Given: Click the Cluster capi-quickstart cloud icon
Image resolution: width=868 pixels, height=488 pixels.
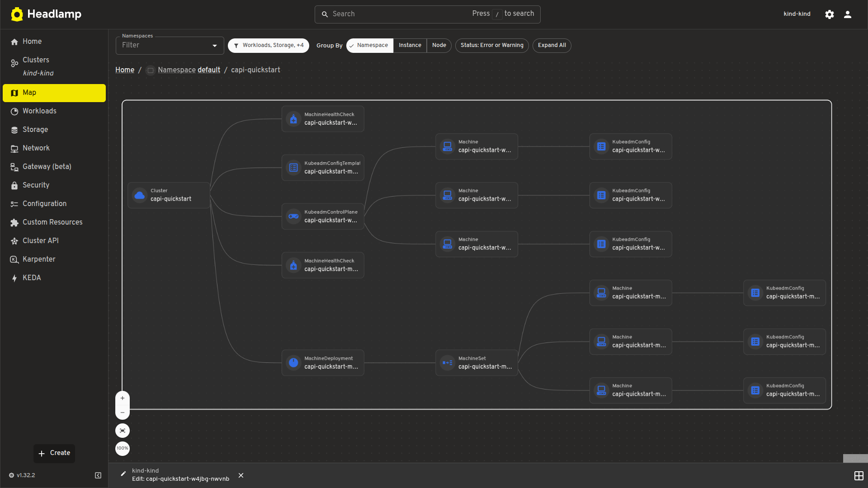Looking at the screenshot, I should (140, 195).
